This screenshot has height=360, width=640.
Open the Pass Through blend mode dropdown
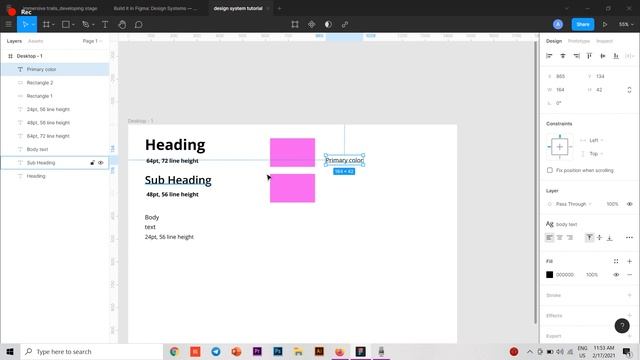click(x=573, y=204)
